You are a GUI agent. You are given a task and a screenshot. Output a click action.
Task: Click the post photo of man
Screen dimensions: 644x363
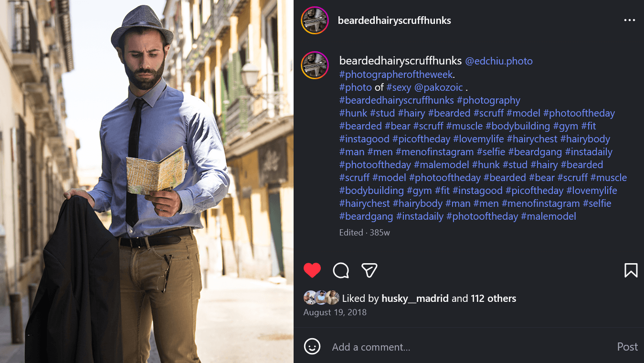(x=147, y=181)
